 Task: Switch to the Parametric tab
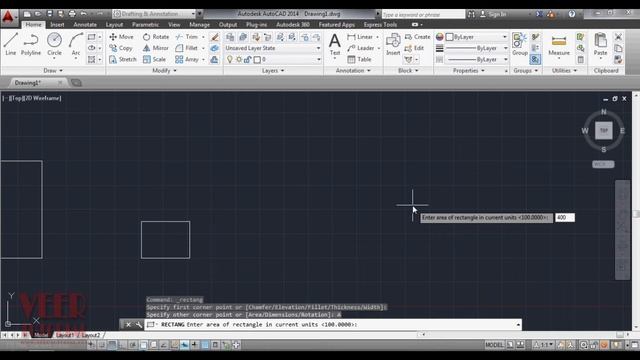tap(145, 24)
